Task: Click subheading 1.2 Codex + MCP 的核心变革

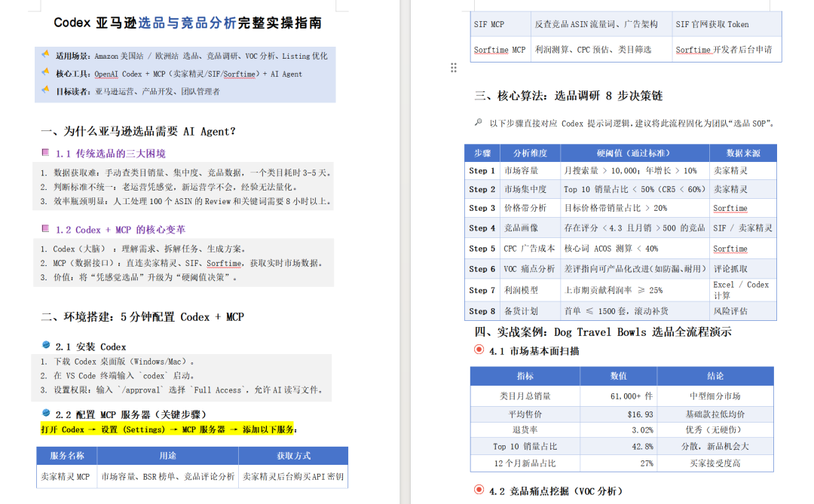Action: coord(121,230)
